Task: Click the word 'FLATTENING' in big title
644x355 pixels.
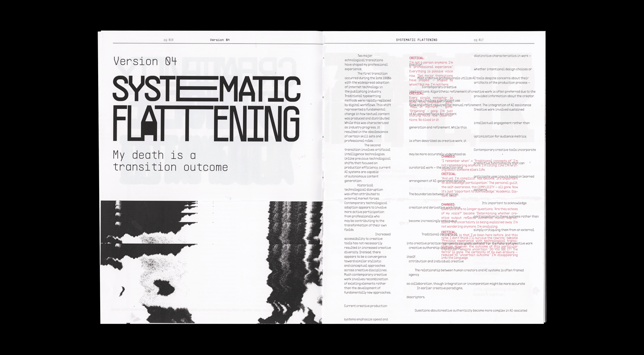Action: click(206, 124)
